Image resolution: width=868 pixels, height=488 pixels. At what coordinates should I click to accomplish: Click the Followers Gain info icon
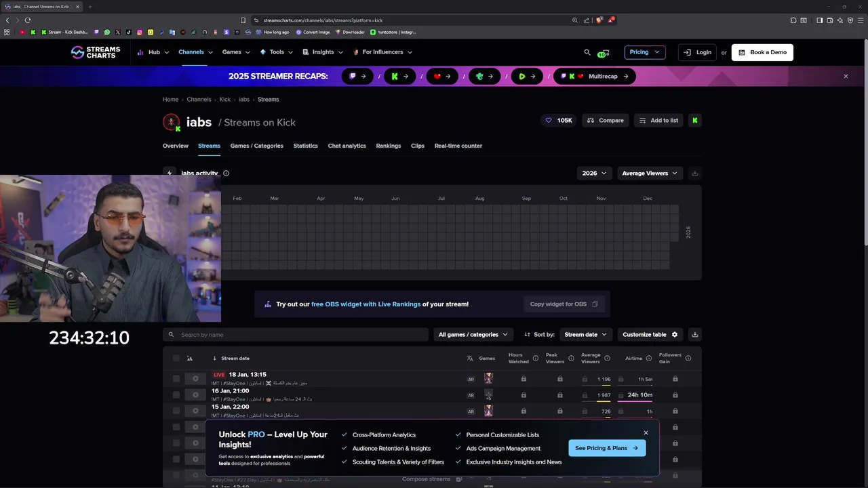pyautogui.click(x=688, y=359)
